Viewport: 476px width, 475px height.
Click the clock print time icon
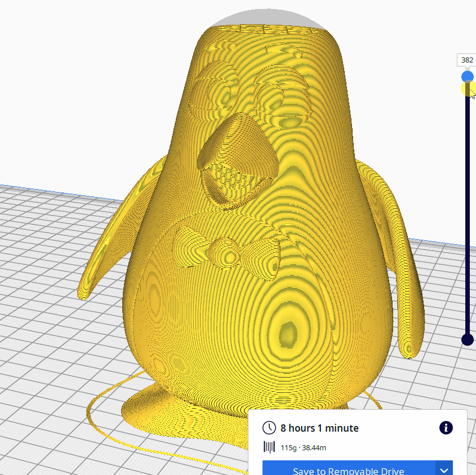point(269,428)
